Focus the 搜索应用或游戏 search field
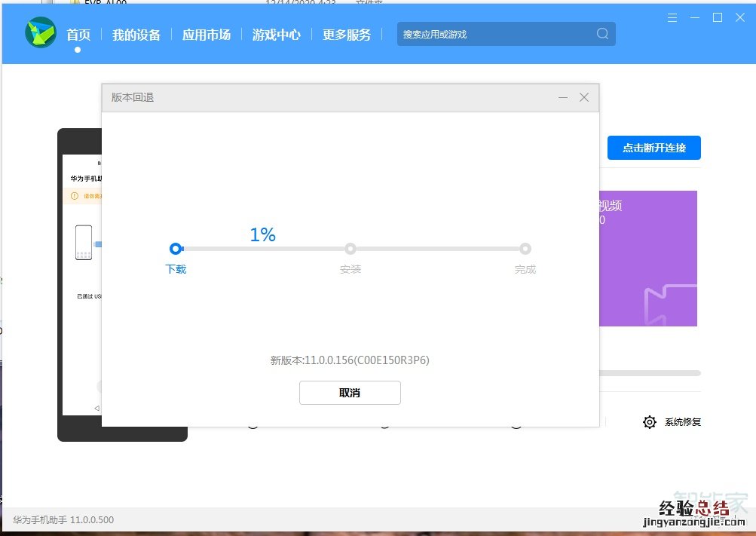 tap(494, 34)
